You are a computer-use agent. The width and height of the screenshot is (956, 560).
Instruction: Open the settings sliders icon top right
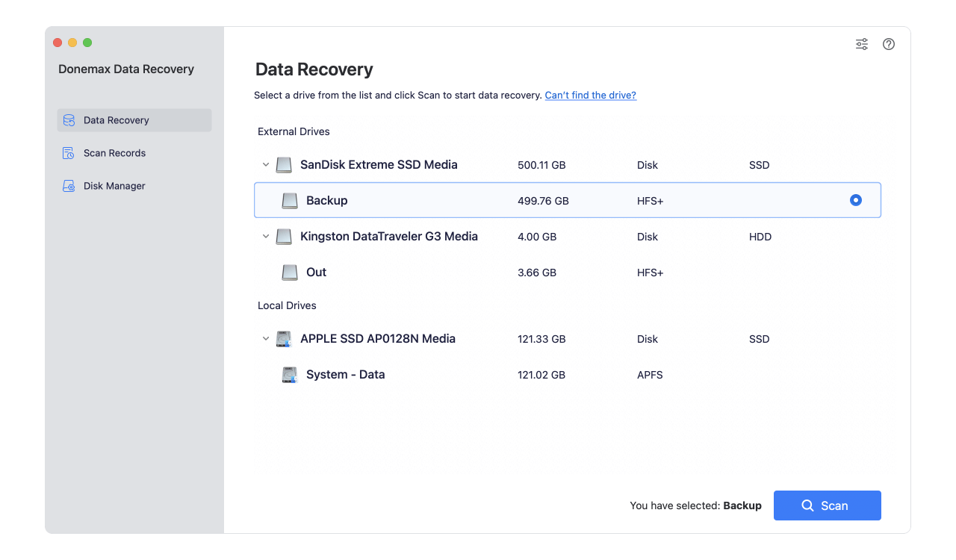click(861, 44)
